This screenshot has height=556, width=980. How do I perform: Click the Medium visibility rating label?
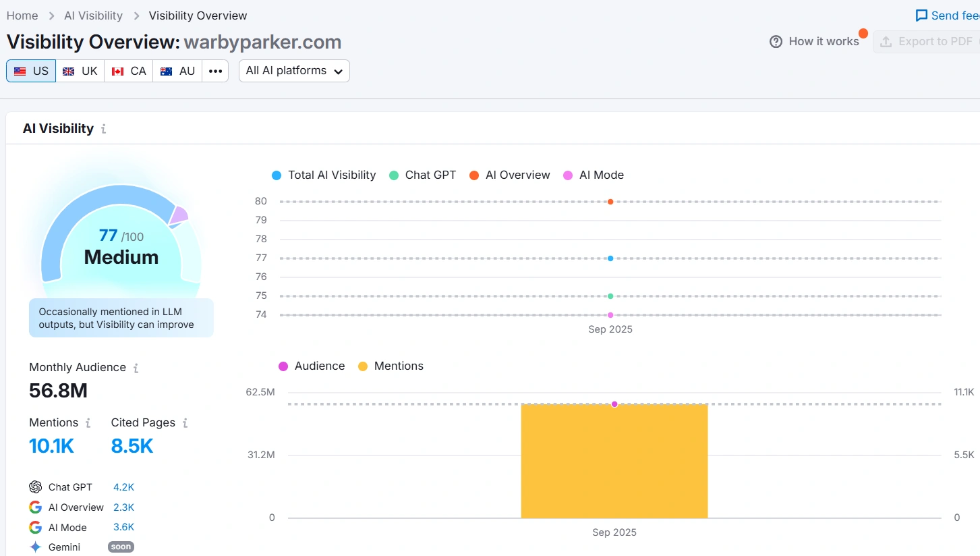[x=121, y=257]
